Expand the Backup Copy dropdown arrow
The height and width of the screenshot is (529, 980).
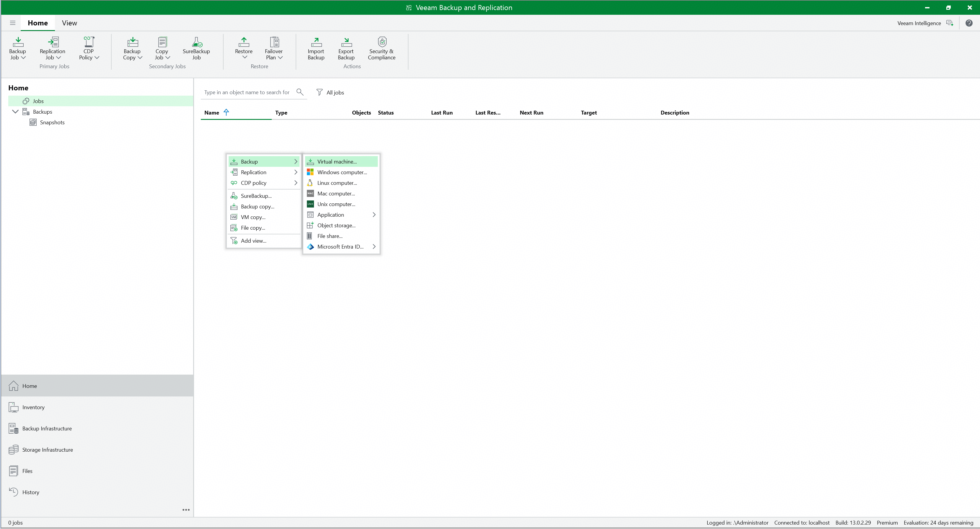point(140,58)
